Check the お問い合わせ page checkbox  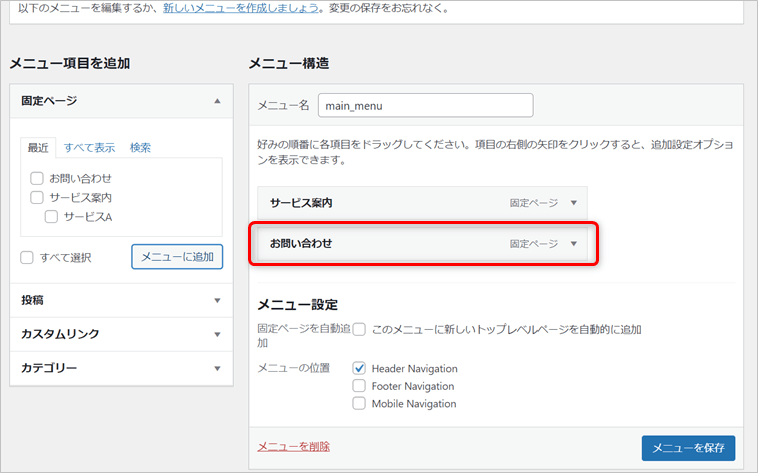pyautogui.click(x=37, y=178)
